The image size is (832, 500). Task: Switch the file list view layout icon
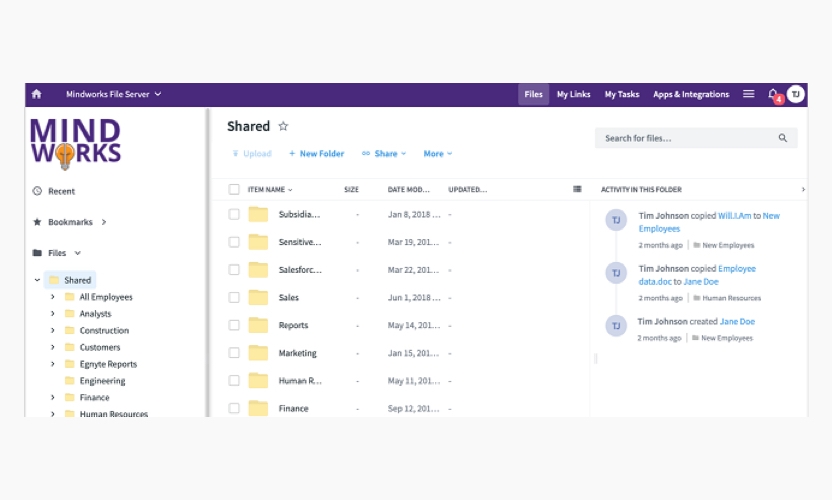click(577, 189)
